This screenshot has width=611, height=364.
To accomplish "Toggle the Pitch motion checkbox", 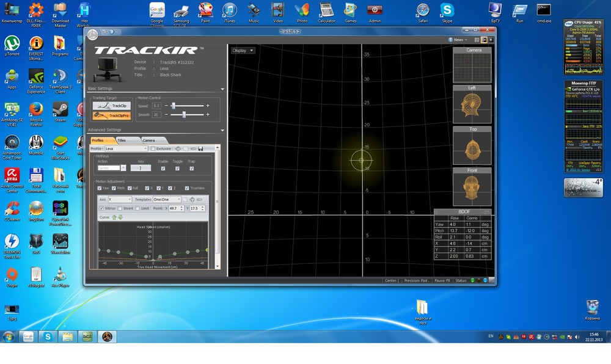I will (x=114, y=188).
